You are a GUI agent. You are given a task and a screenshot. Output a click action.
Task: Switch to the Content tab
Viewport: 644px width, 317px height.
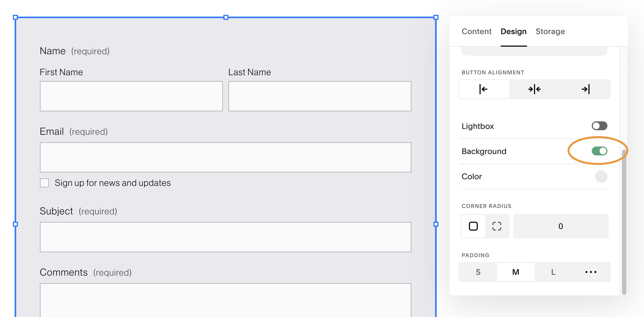click(476, 31)
